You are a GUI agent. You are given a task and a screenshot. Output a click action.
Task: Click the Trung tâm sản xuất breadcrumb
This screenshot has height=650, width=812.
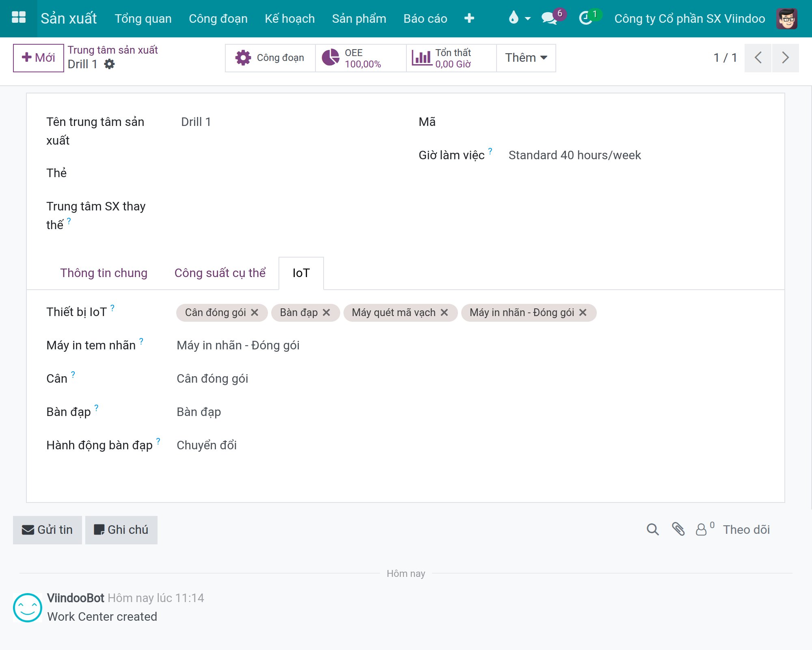[113, 50]
